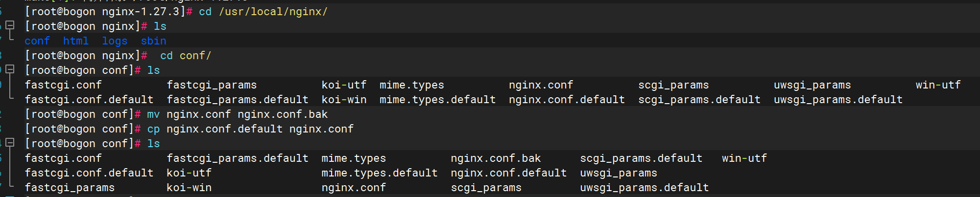This screenshot has width=980, height=197.
Task: Click 'fastcgi_params' in the first conf listing
Action: coord(212,85)
